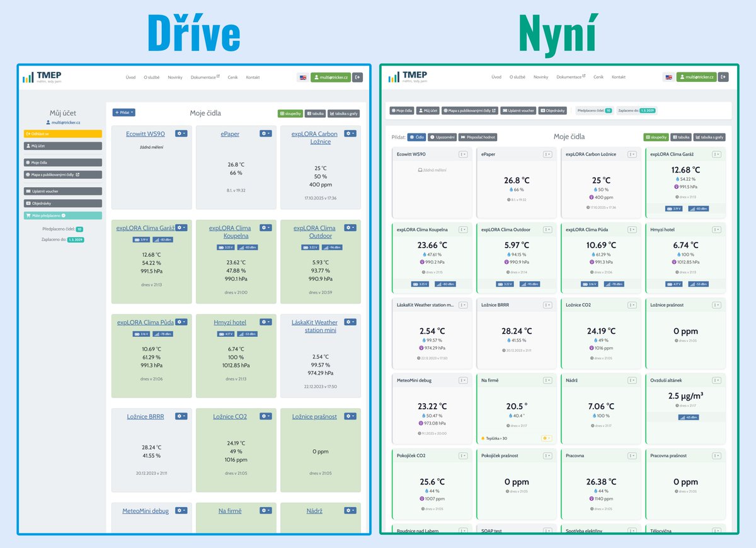The image size is (756, 548).
Task: Click the TMEP logo in the Nyní screenshot
Action: click(x=407, y=77)
